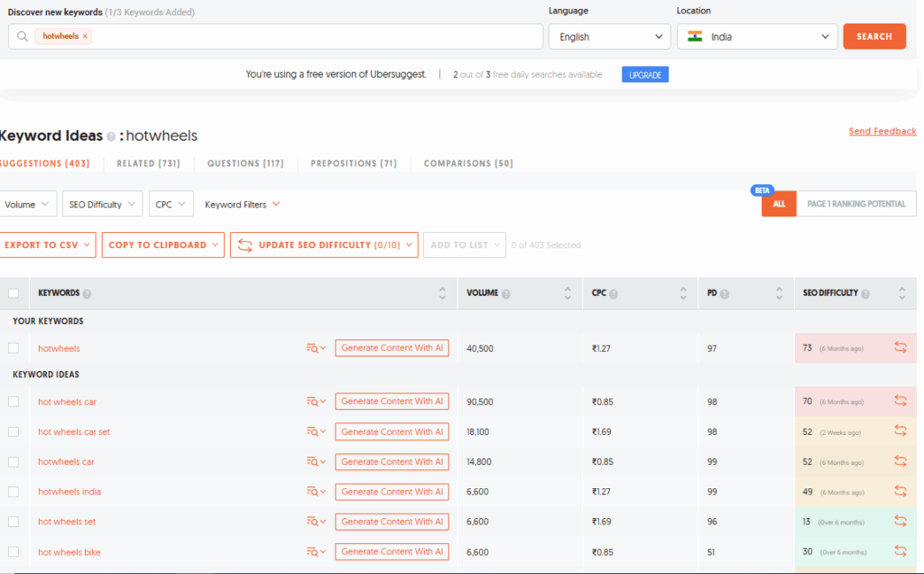Select the ALL ranking filter button
Image resolution: width=924 pixels, height=574 pixels.
[779, 204]
